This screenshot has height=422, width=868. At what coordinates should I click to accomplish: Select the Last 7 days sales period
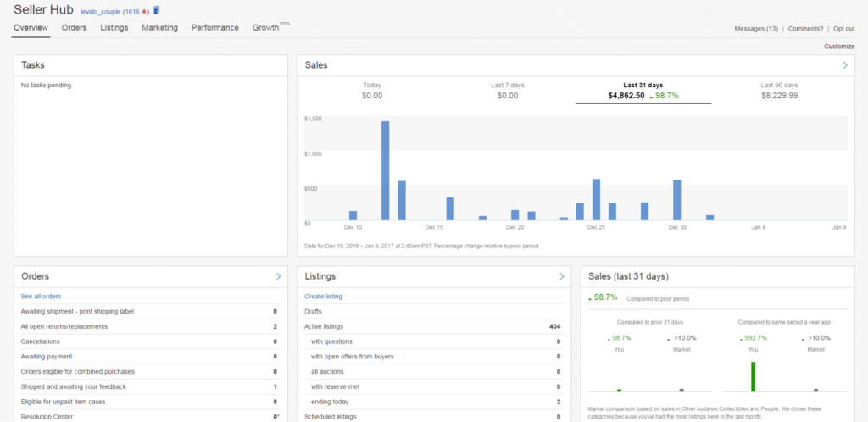coord(508,91)
